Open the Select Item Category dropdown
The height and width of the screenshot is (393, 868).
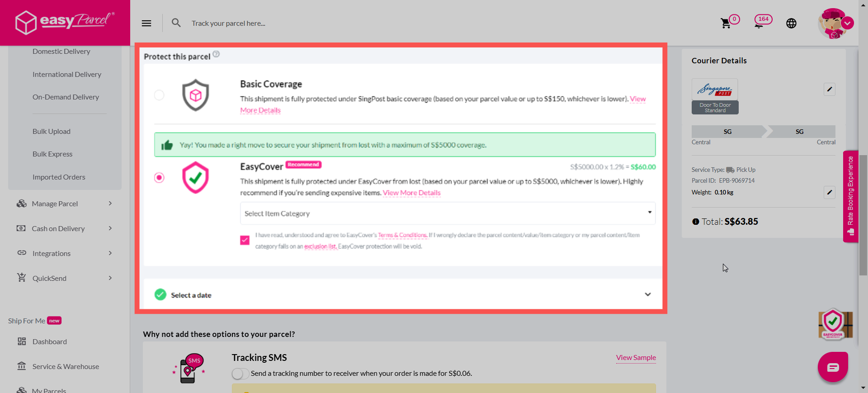pos(448,213)
